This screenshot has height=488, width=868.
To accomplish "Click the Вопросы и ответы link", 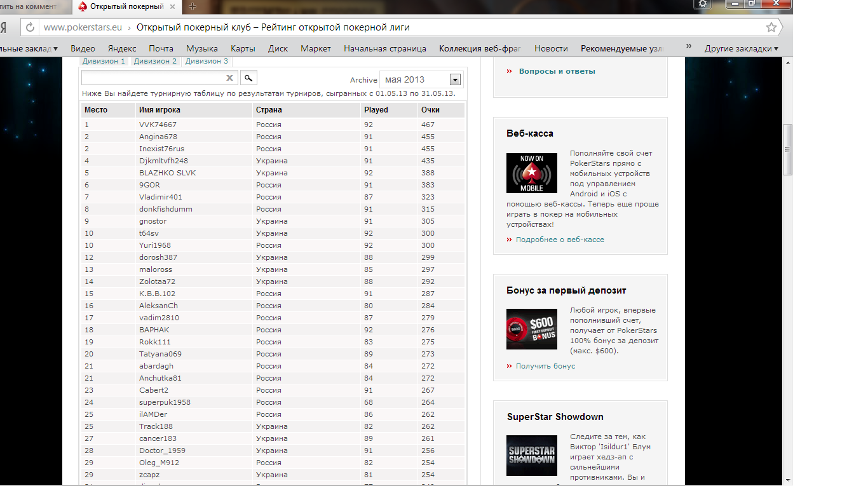I will (557, 71).
